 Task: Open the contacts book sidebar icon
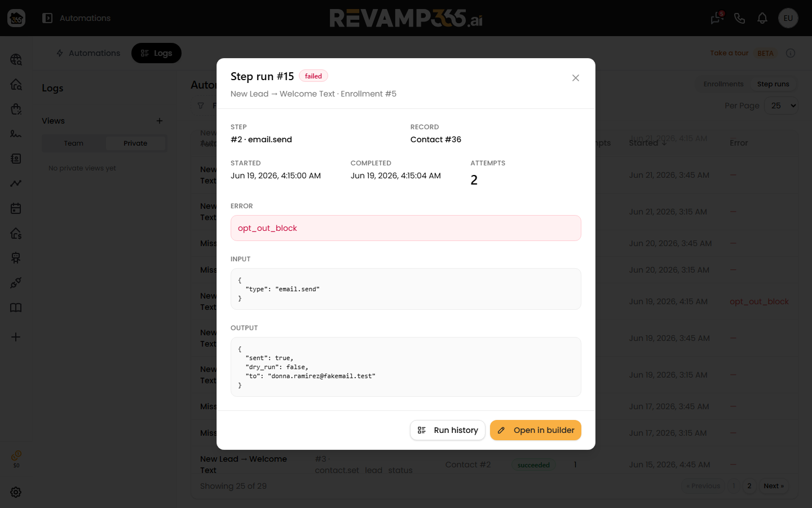[16, 159]
